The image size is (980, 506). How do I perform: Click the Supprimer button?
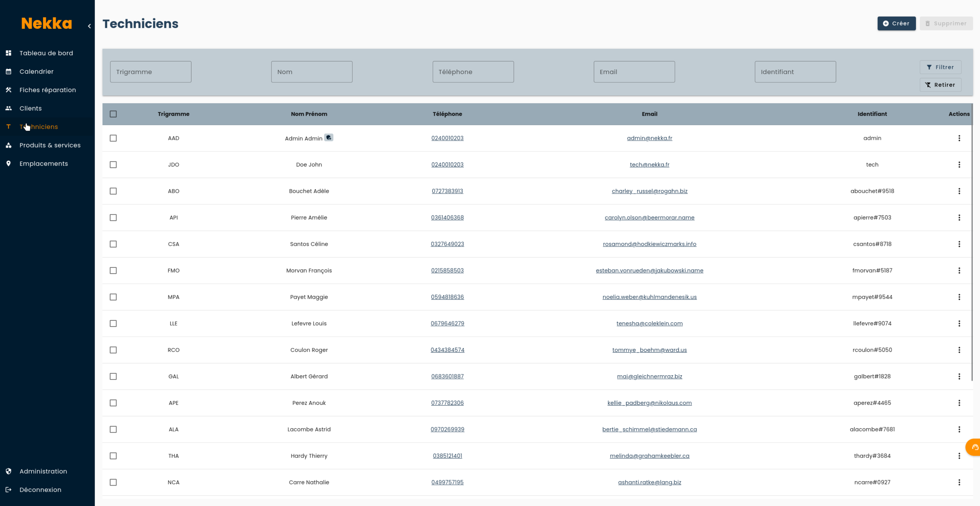tap(946, 23)
